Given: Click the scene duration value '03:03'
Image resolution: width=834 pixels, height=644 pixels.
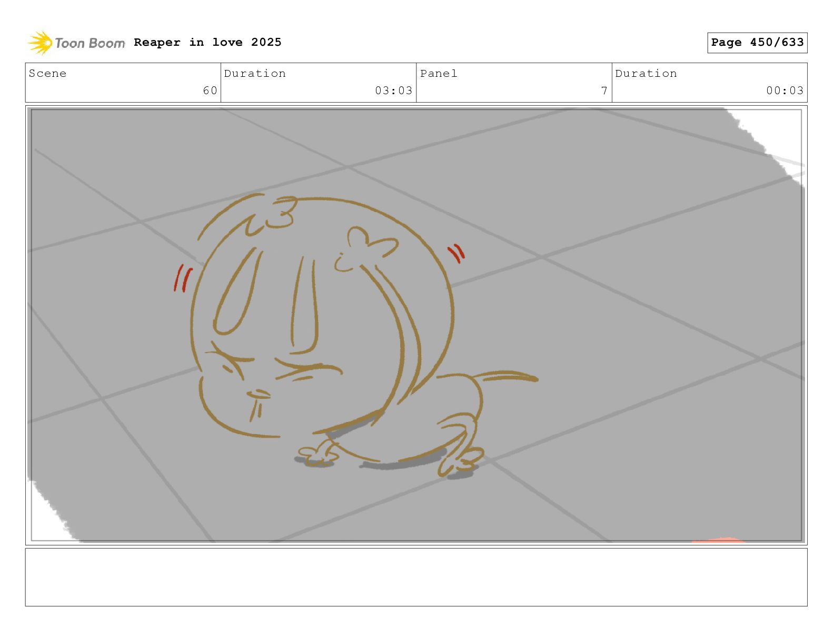Looking at the screenshot, I should (393, 90).
